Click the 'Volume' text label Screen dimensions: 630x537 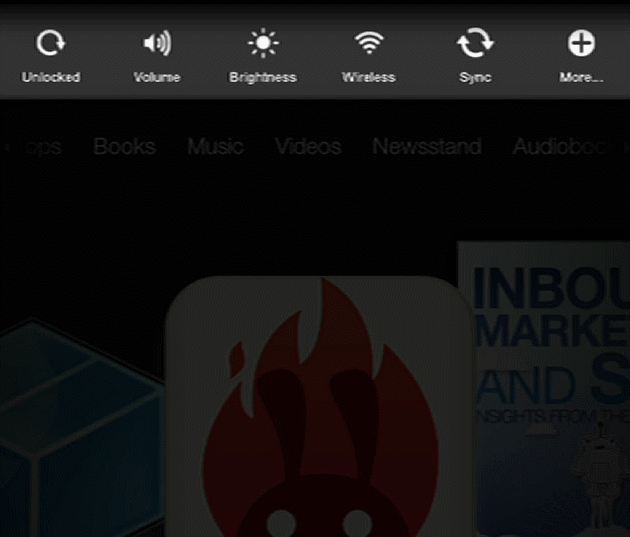(157, 77)
